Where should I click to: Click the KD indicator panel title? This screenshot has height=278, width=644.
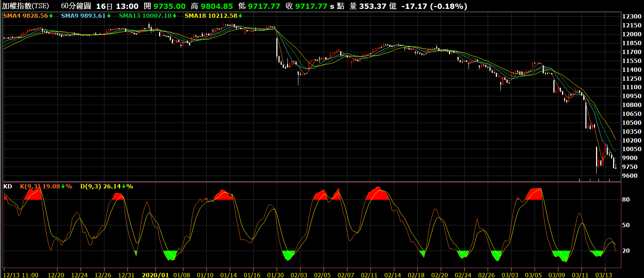click(7, 187)
